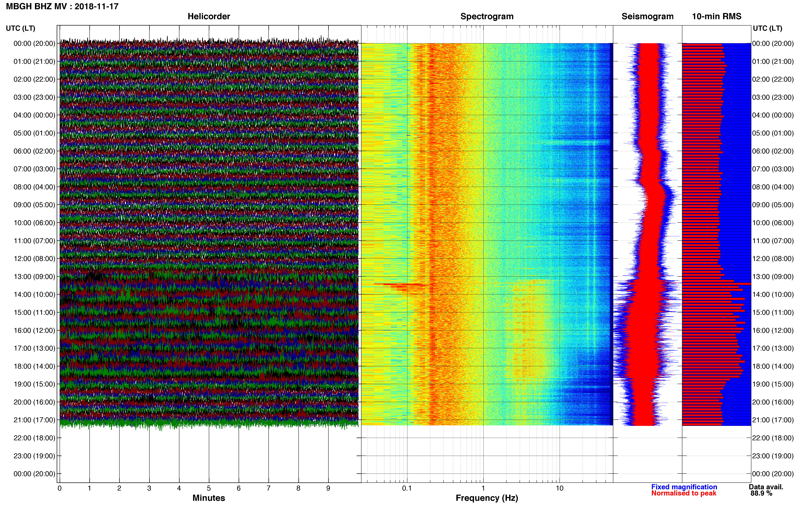Select '12:00 (08:00)' on the RMS time axis

click(773, 259)
